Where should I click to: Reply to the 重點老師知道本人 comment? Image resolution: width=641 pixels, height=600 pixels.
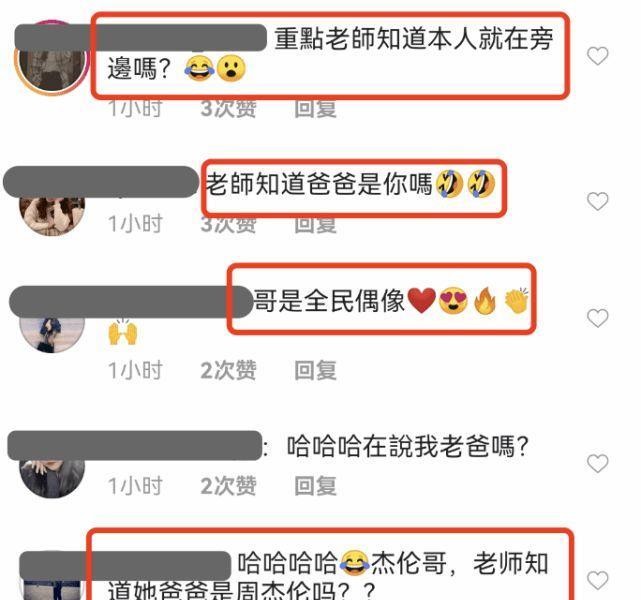(x=316, y=109)
